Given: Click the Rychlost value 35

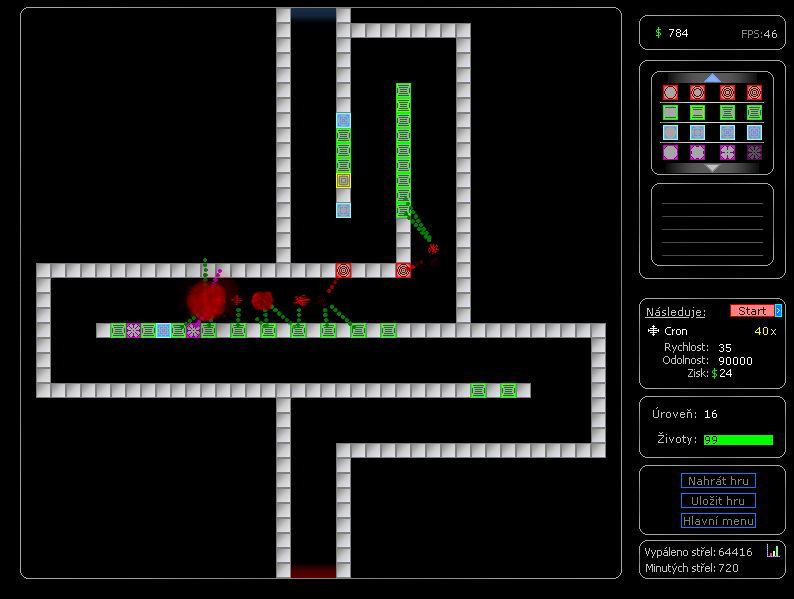Looking at the screenshot, I should tap(725, 348).
